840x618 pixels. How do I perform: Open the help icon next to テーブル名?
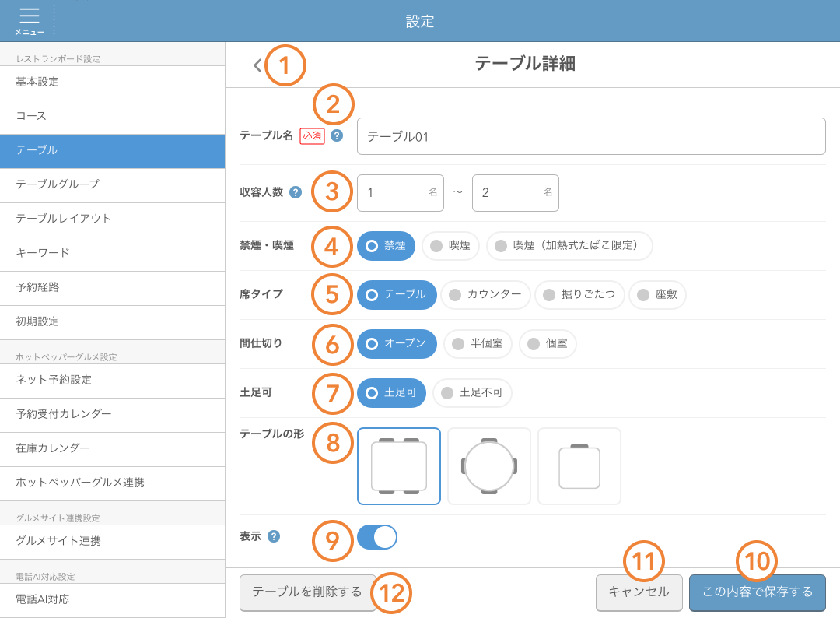[336, 136]
